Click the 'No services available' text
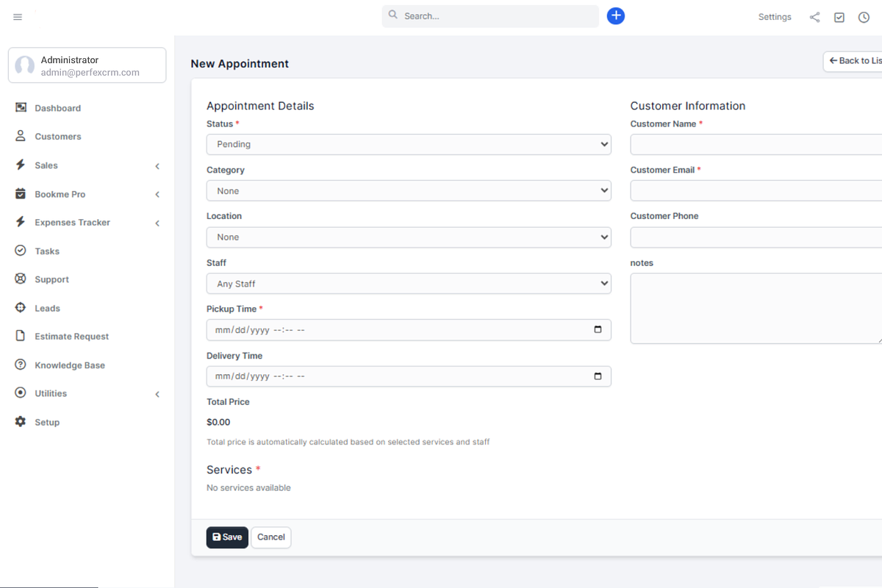This screenshot has height=588, width=882. [x=248, y=487]
